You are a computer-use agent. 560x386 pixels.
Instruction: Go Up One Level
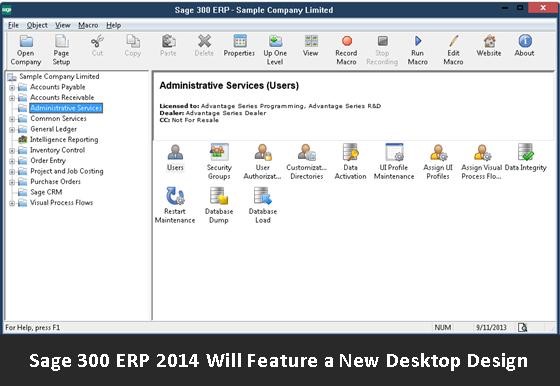click(275, 50)
